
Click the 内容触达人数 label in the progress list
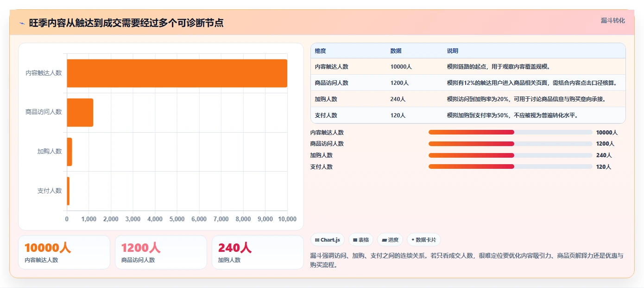pos(327,132)
